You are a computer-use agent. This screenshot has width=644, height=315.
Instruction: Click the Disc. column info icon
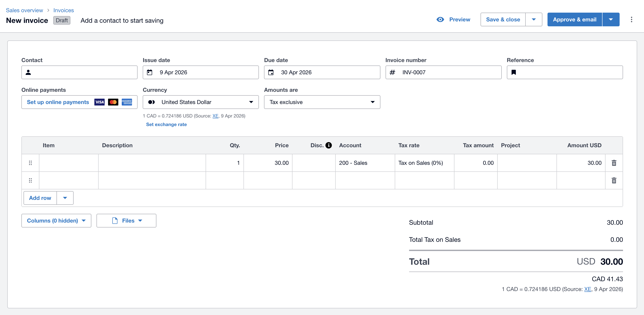pyautogui.click(x=328, y=145)
